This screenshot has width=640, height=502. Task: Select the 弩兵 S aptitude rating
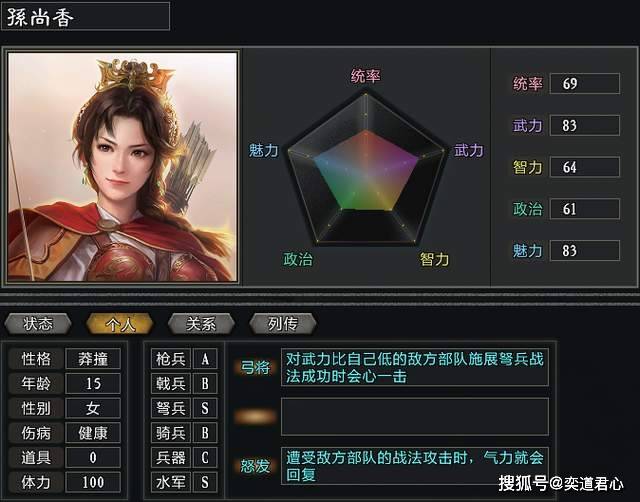[205, 408]
